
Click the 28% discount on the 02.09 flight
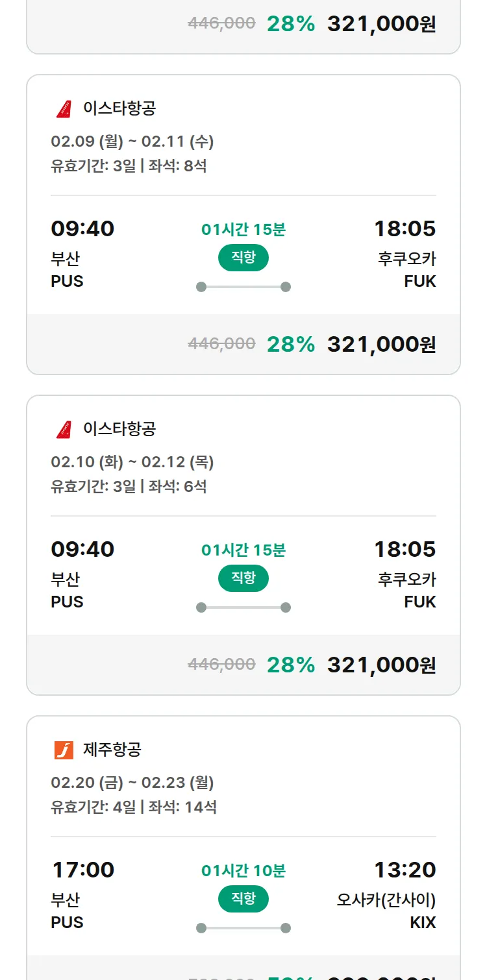coord(290,344)
